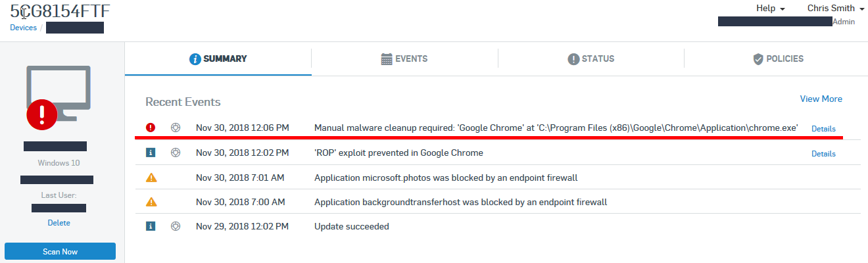Click the orange warning icon for microsoft.photos event

[151, 178]
